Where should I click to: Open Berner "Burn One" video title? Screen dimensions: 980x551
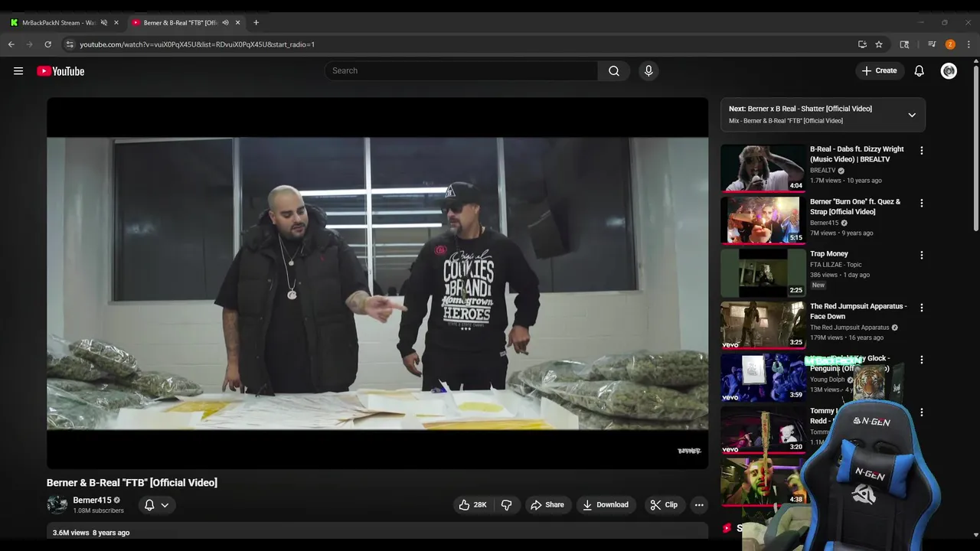(x=855, y=207)
